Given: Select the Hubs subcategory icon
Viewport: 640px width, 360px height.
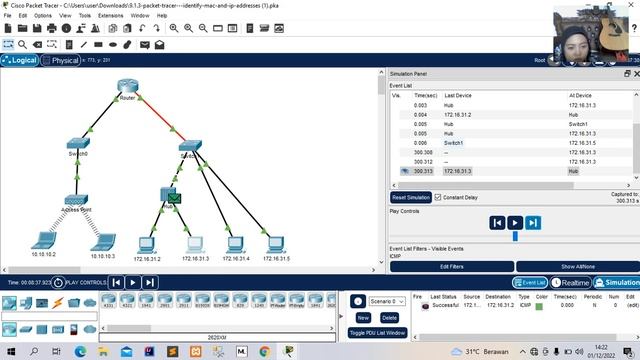Looking at the screenshot, I should (42, 329).
